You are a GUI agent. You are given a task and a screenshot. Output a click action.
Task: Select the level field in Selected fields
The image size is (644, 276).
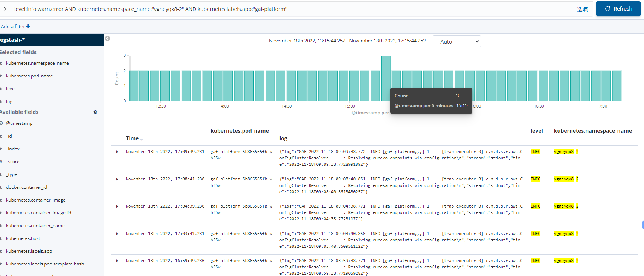(11, 89)
